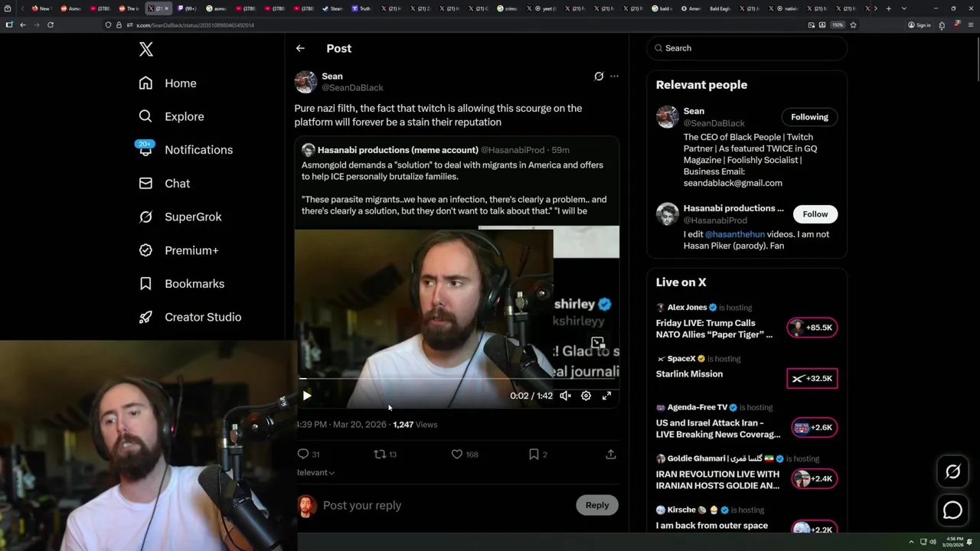
Task: Click the +85.5K listeners badge
Action: point(812,328)
